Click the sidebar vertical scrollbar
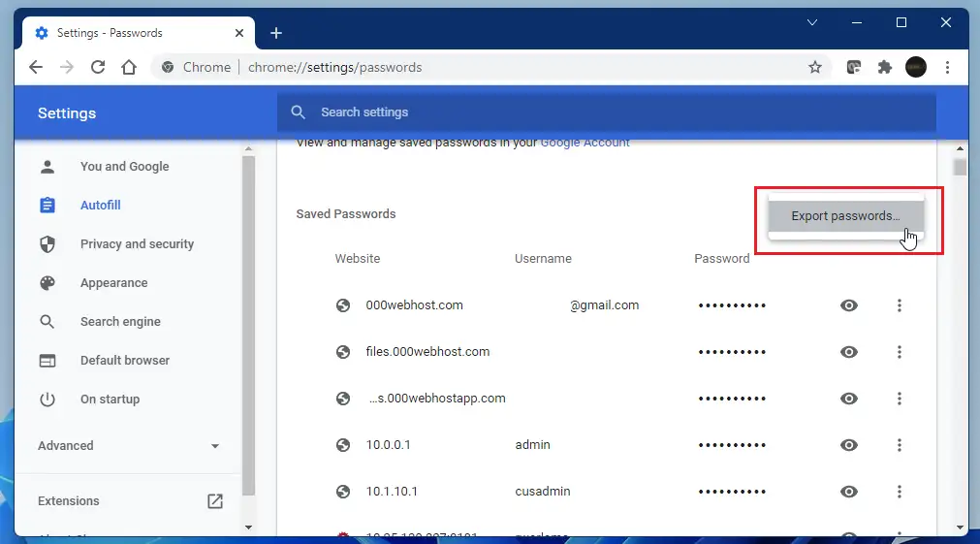Image resolution: width=980 pixels, height=544 pixels. click(248, 320)
